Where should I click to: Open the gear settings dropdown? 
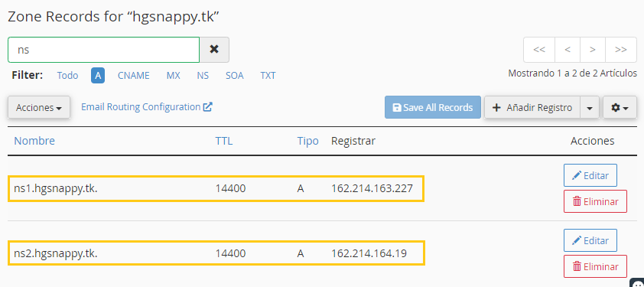click(x=620, y=107)
